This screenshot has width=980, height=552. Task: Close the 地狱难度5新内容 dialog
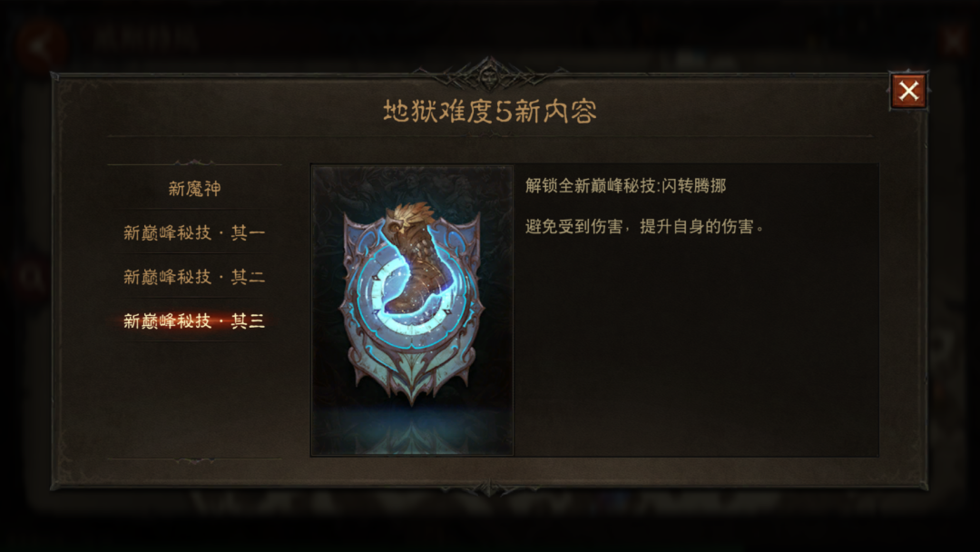[908, 91]
